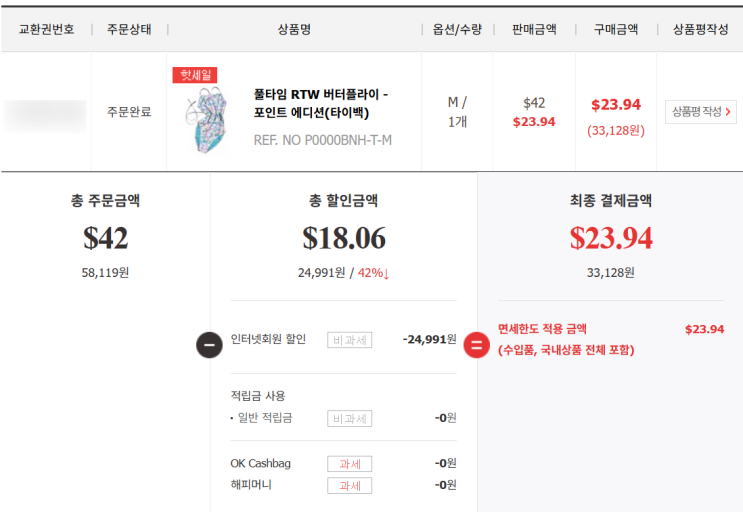Click the 비과세 tag beside 인터넷회원 할인

[349, 340]
